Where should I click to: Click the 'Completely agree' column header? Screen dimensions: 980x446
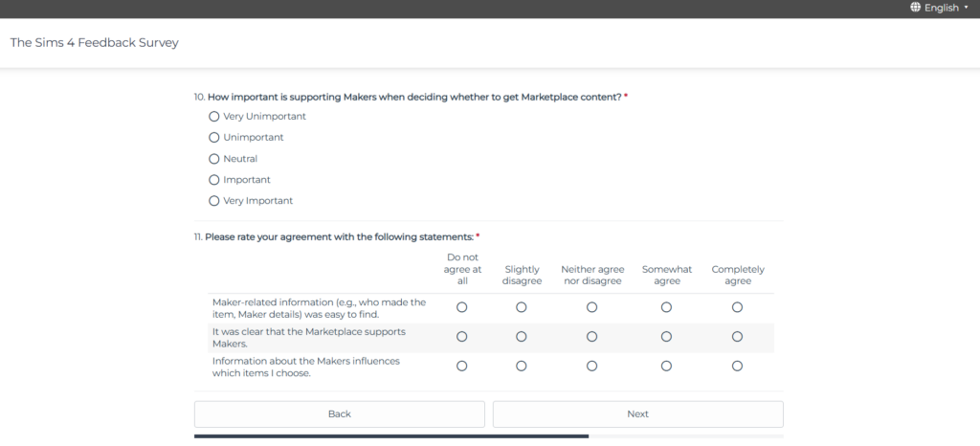click(738, 275)
